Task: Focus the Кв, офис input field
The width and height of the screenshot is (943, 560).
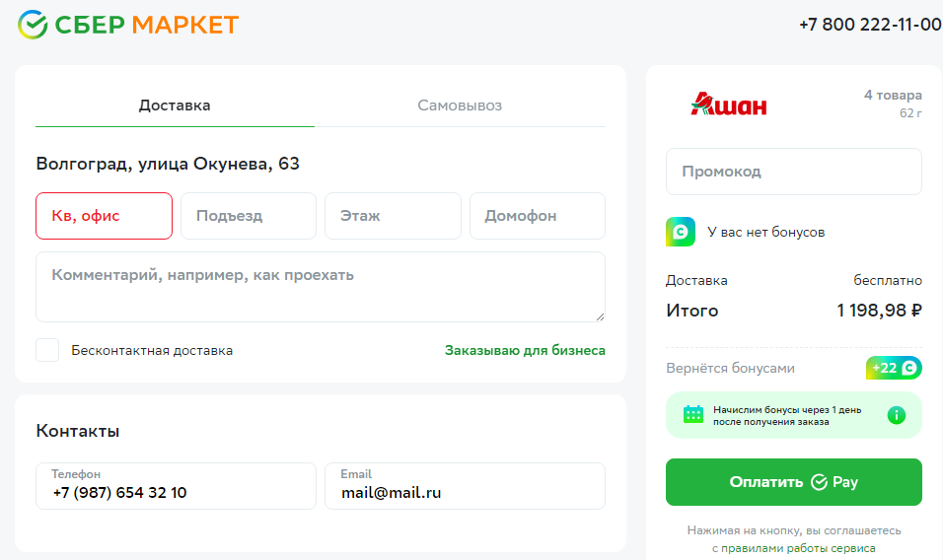Action: (104, 216)
